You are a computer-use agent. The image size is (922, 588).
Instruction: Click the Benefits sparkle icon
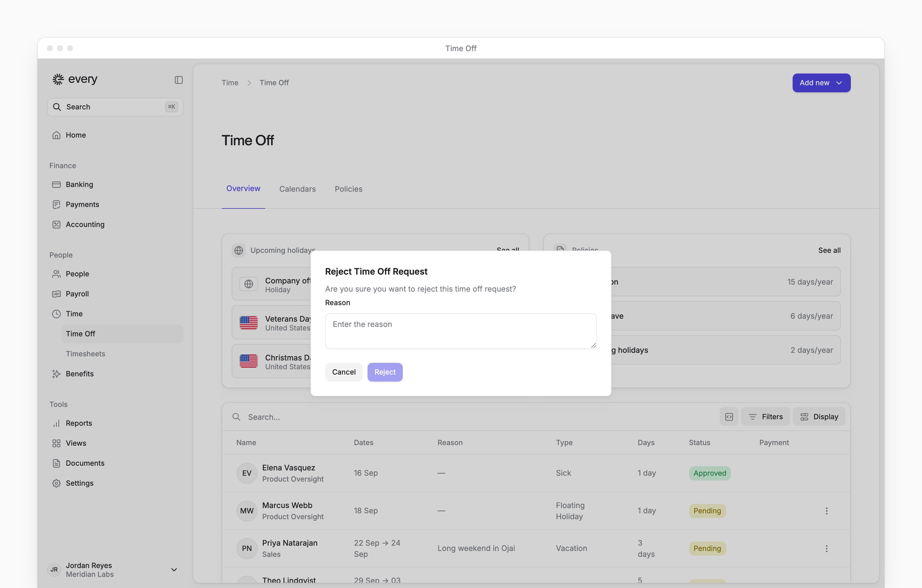coord(56,374)
